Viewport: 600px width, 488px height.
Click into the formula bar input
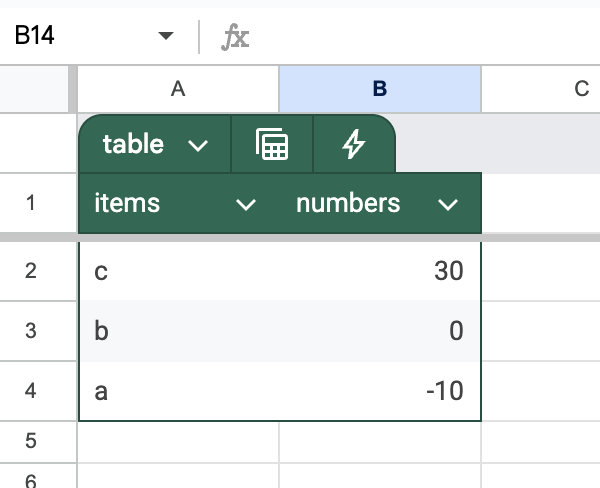(x=427, y=36)
